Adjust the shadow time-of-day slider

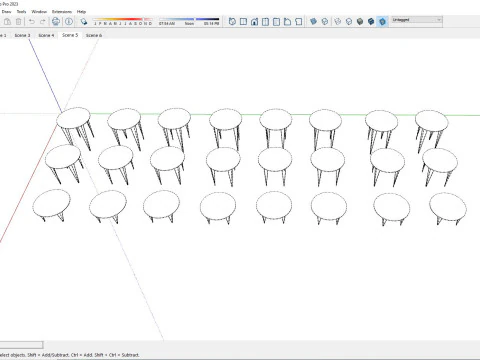coord(189,21)
